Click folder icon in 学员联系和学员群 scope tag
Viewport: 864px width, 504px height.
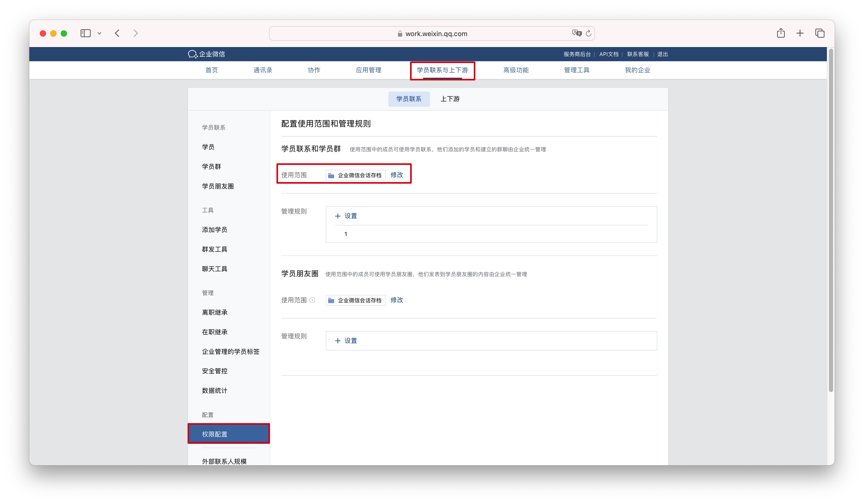[331, 176]
